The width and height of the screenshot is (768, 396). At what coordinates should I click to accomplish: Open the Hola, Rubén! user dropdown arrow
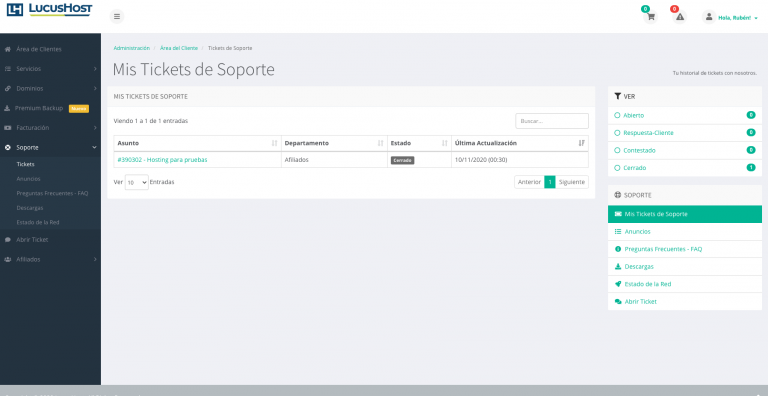pos(756,18)
